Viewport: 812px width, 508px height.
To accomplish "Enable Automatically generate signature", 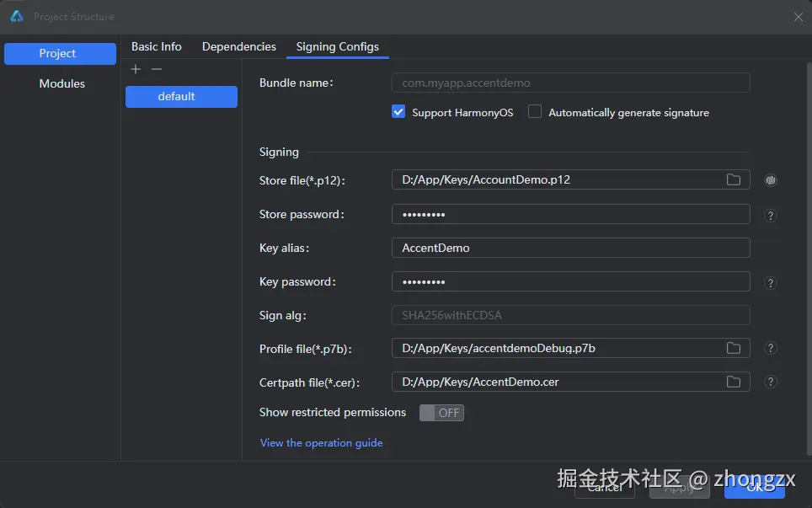I will [x=534, y=111].
